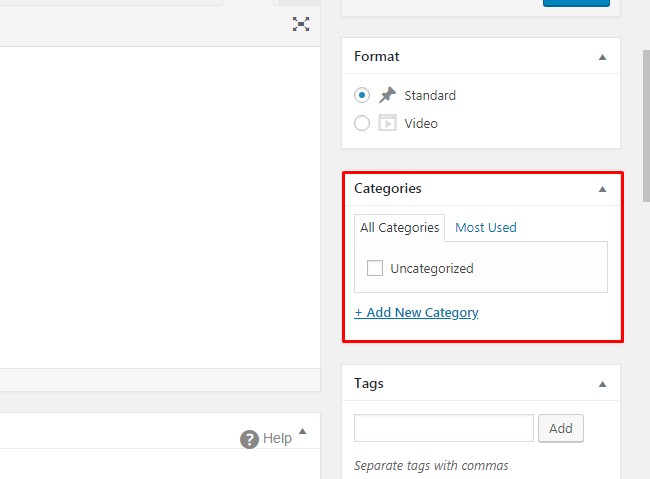
Task: Click the Help link text
Action: (x=277, y=438)
